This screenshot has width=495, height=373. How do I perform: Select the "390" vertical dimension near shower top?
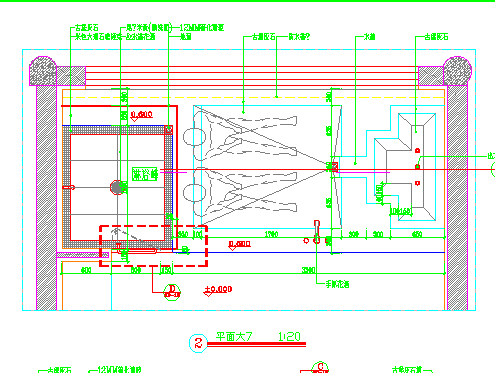click(124, 97)
